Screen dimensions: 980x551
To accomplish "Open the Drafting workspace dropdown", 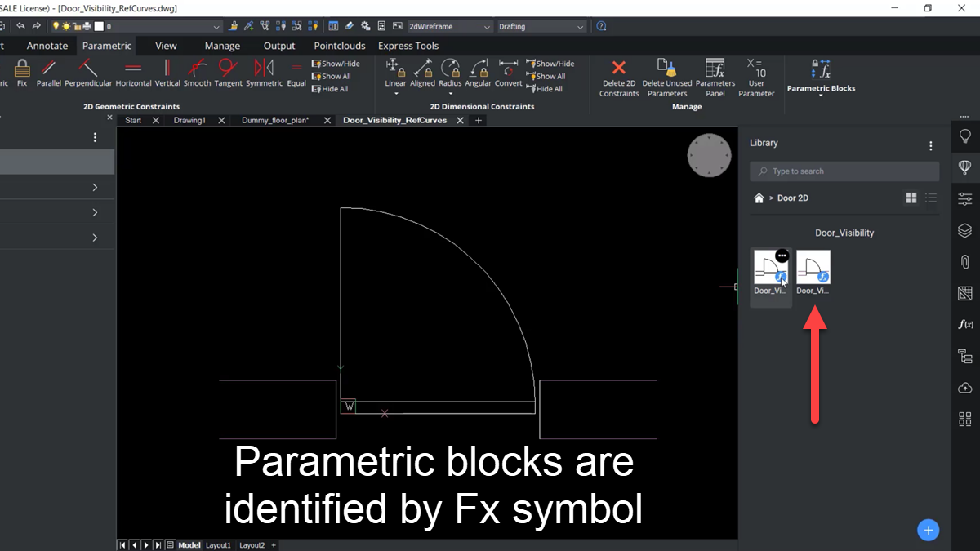I will point(541,25).
